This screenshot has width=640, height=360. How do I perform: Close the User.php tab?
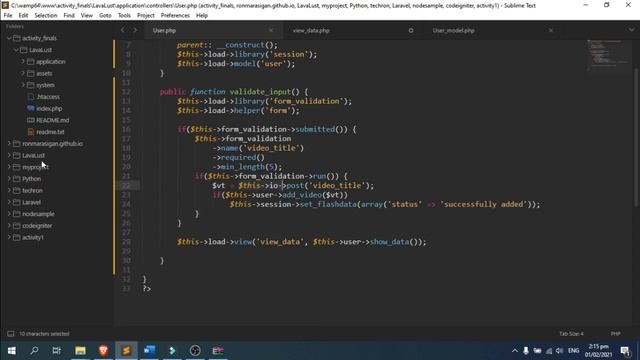coord(271,31)
